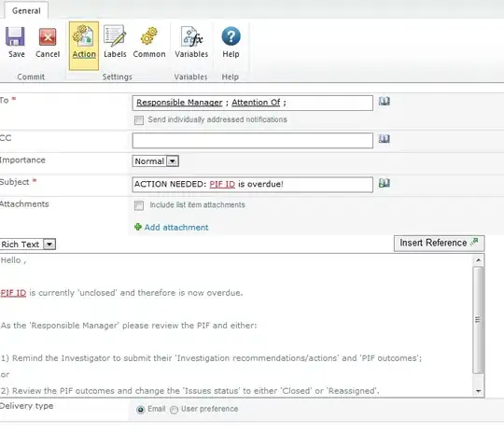Viewport: 504px width, 432px height.
Task: Click inside the CC input field
Action: (x=252, y=141)
